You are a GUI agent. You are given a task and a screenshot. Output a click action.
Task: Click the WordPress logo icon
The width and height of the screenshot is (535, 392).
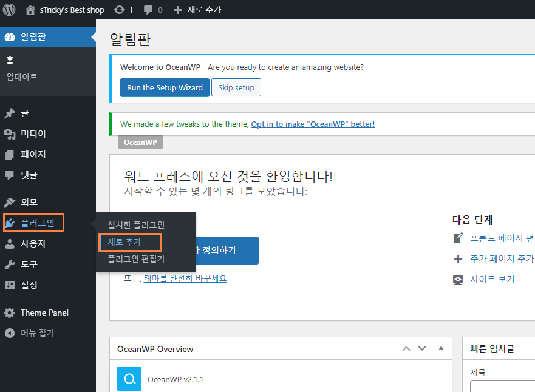click(9, 10)
